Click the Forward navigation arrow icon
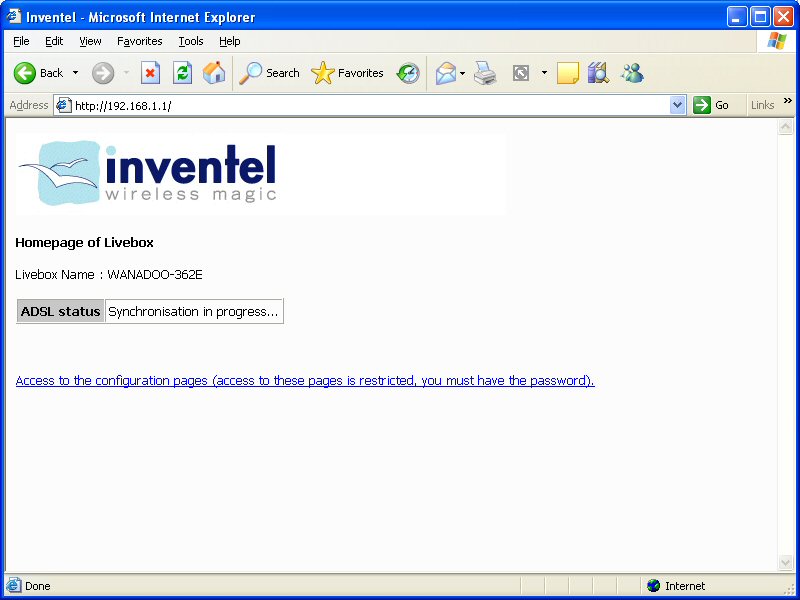 pos(103,73)
